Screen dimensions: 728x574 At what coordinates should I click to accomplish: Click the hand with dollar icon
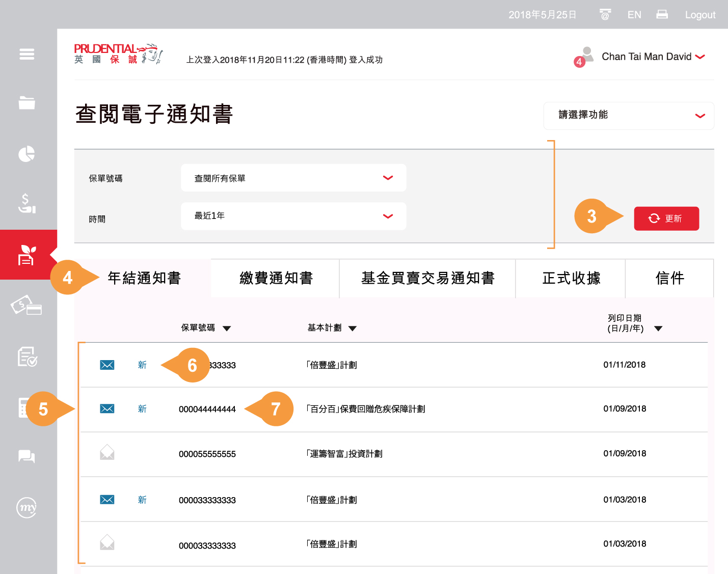coord(27,203)
